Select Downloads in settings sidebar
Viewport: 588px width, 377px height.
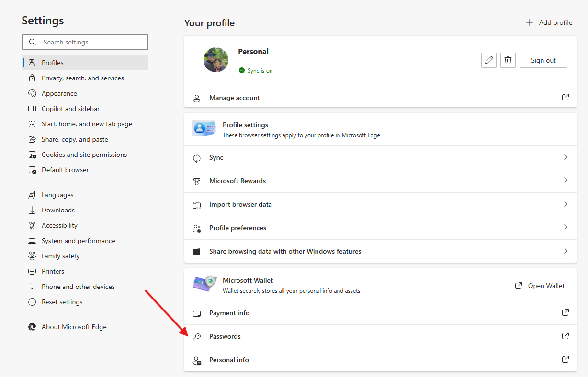pyautogui.click(x=85, y=210)
